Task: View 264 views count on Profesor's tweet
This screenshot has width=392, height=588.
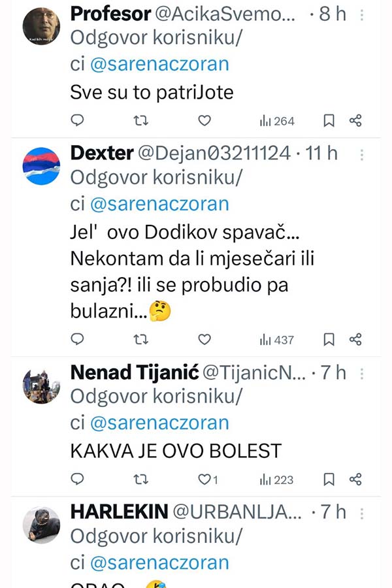Action: (x=277, y=121)
